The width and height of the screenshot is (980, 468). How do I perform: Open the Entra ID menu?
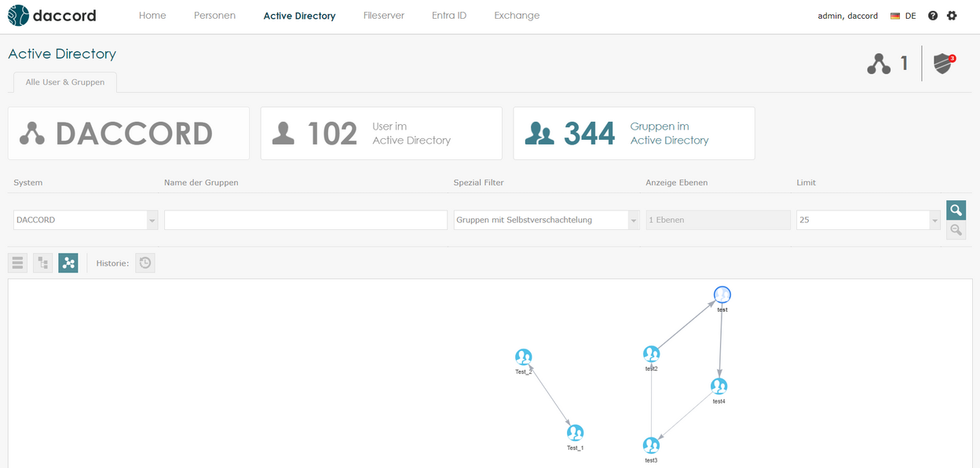(x=449, y=16)
